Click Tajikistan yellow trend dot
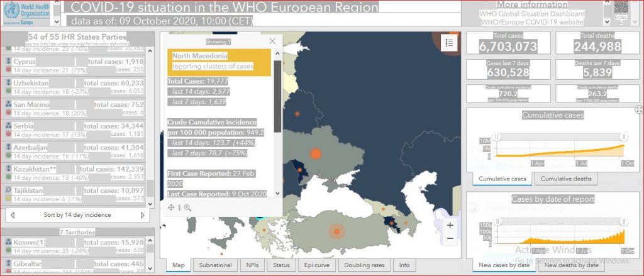 point(8,199)
